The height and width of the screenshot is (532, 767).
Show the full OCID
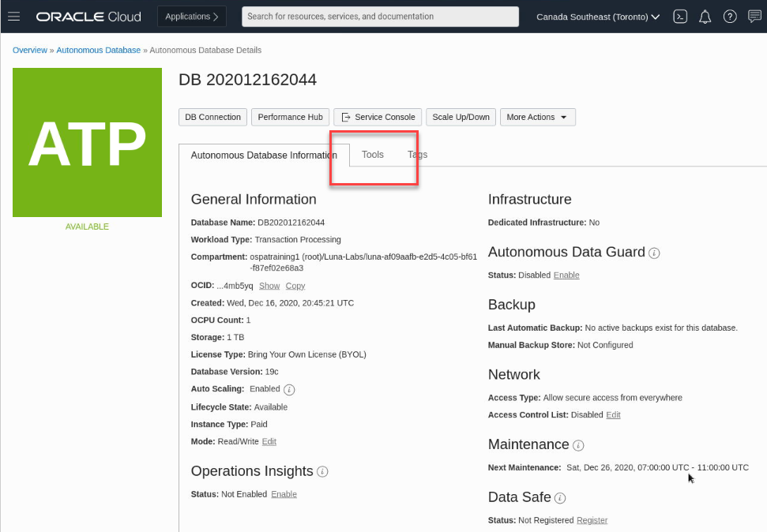coord(269,286)
